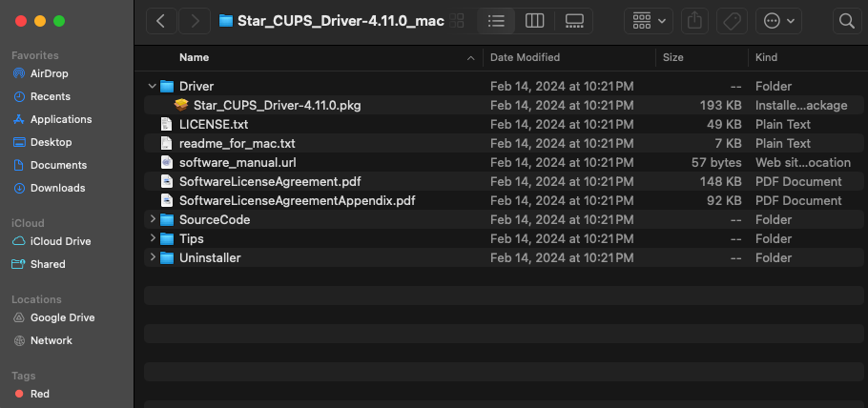The height and width of the screenshot is (408, 868).
Task: Click the Favorites sidebar section header
Action: pyautogui.click(x=35, y=55)
